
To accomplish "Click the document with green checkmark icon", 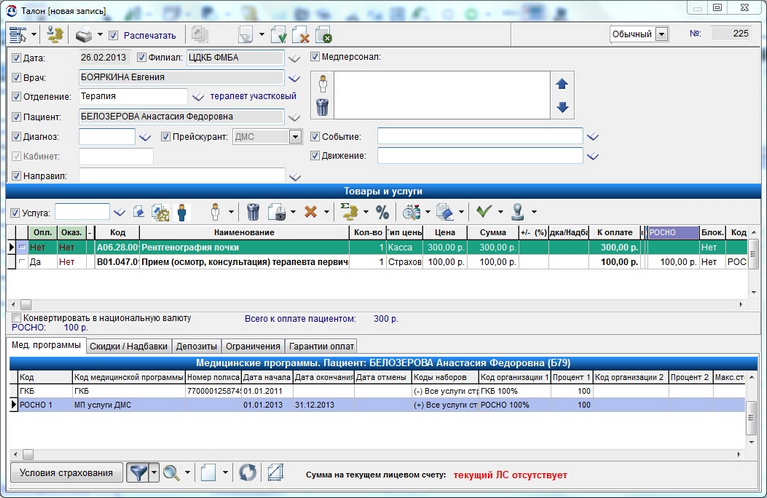I will pos(278,35).
